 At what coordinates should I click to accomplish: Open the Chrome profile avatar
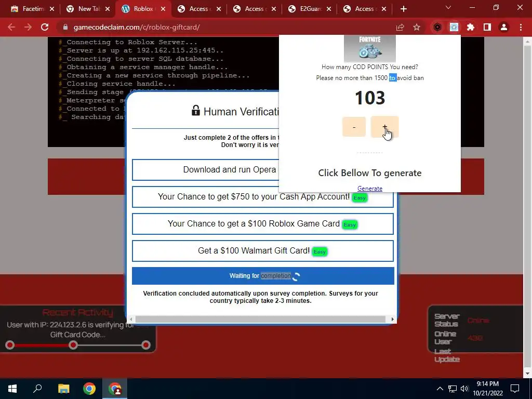[x=504, y=27]
